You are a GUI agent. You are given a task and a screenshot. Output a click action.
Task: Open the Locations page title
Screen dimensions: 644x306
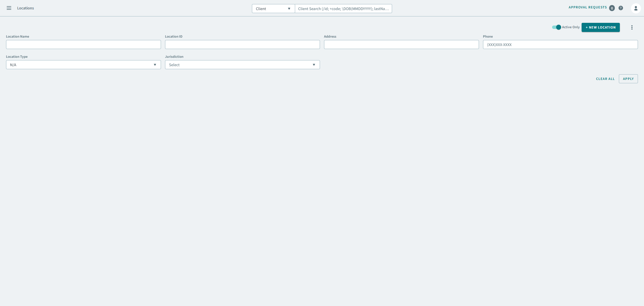(25, 8)
